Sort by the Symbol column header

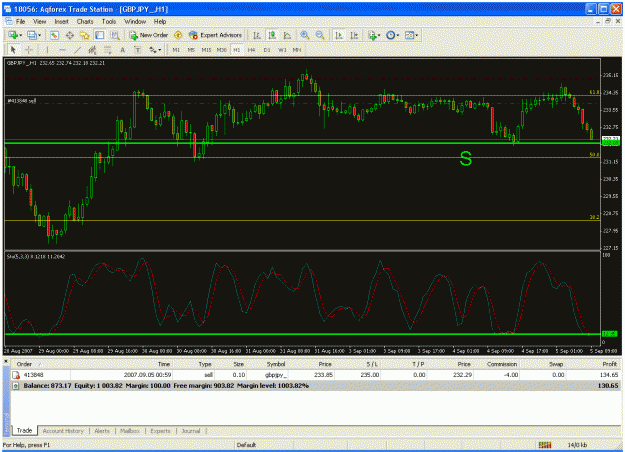click(276, 364)
